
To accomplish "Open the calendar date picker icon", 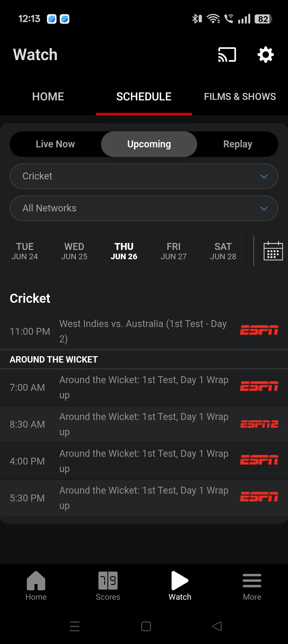I will point(273,251).
